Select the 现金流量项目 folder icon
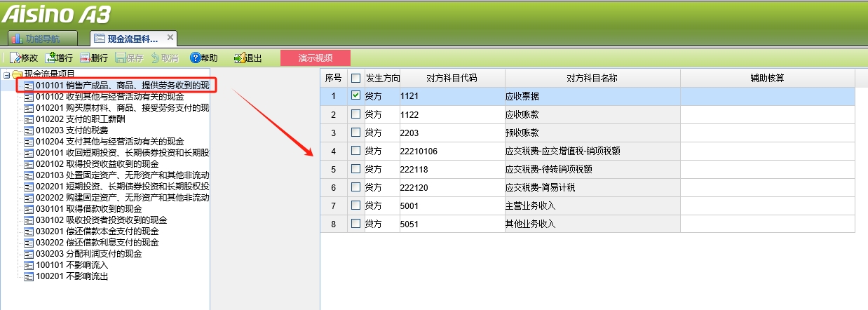Screen dimensions: 868x310 coord(17,74)
